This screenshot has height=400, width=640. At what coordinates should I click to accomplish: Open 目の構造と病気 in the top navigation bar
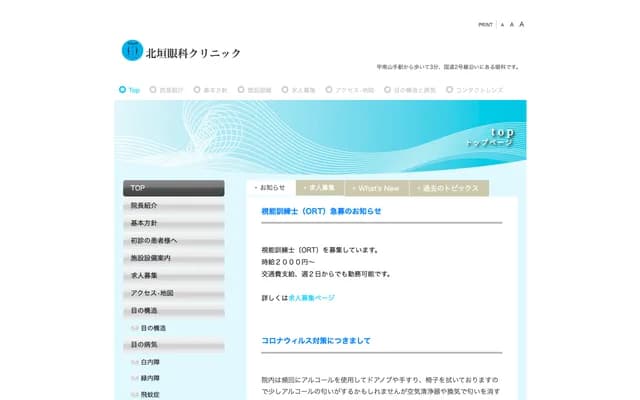pyautogui.click(x=410, y=90)
